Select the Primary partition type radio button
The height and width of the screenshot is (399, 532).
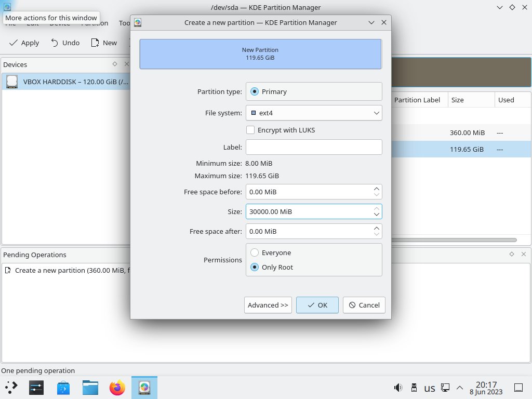coord(255,91)
